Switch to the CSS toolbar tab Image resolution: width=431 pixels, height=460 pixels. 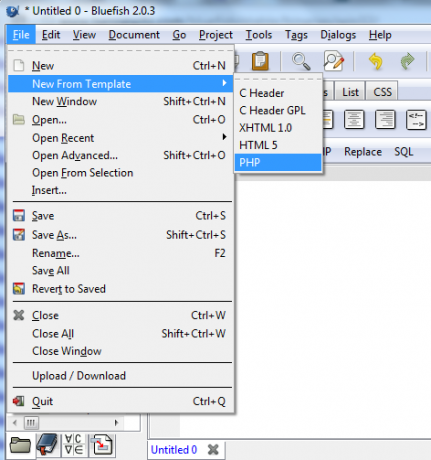coord(382,92)
